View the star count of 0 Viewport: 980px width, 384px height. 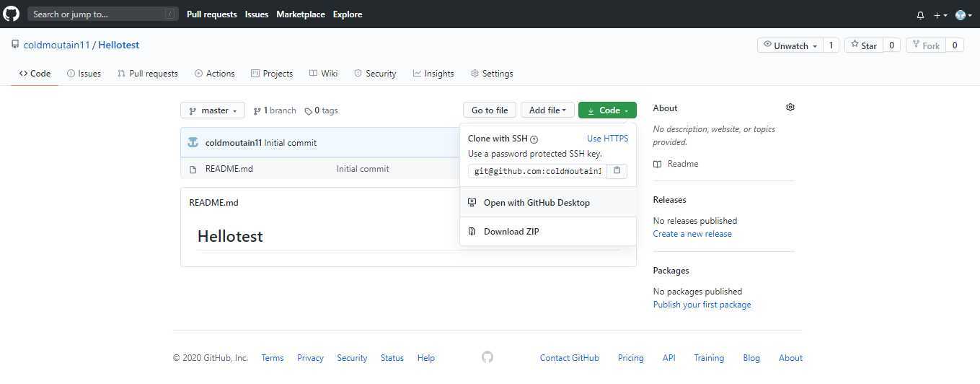point(891,45)
